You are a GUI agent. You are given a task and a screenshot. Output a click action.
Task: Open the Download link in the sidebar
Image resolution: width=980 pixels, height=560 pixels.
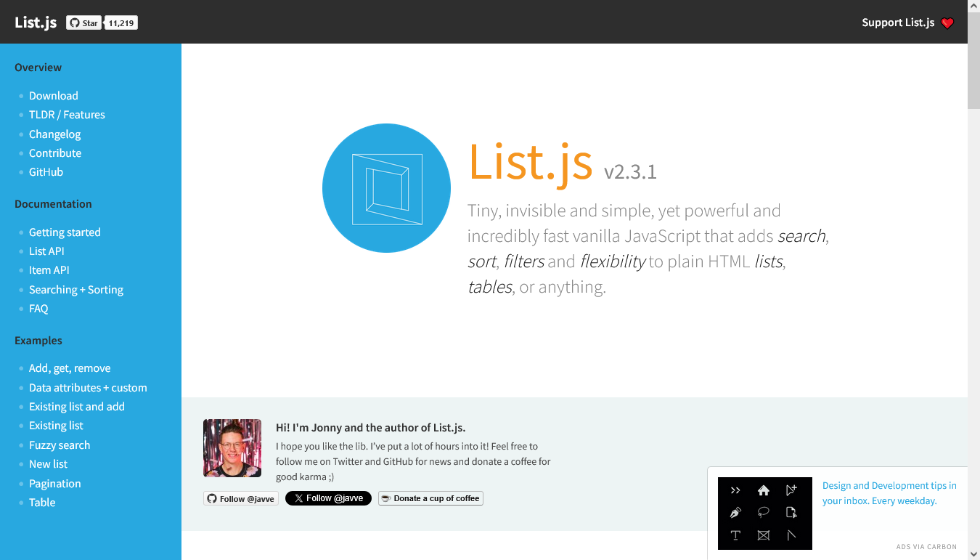tap(53, 95)
